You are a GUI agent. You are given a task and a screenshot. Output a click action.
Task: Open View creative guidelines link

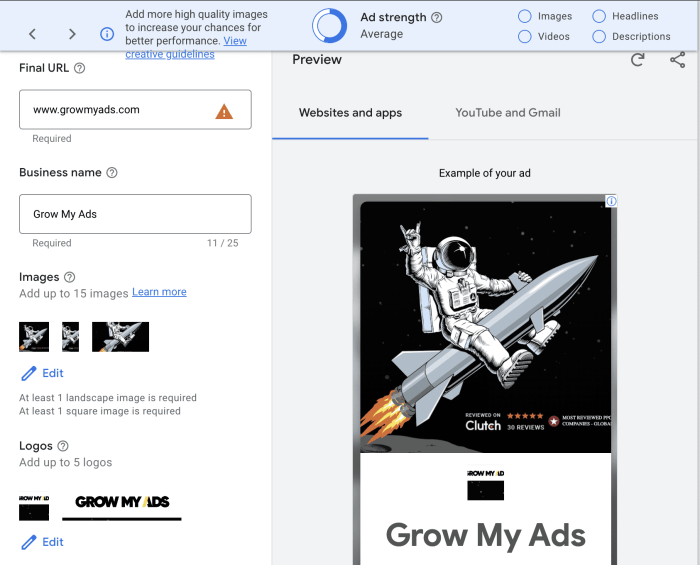[170, 54]
